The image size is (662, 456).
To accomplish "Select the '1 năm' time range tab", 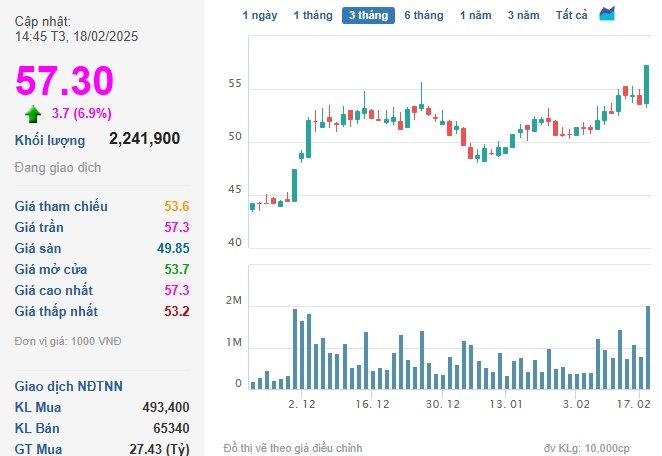I will 476,16.
